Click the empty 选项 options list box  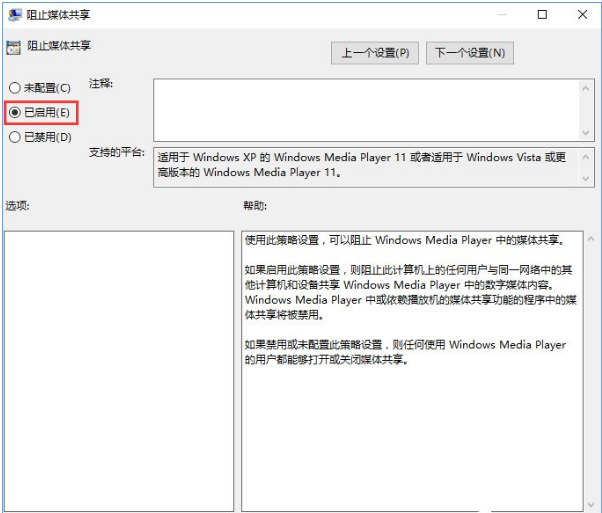coord(119,371)
